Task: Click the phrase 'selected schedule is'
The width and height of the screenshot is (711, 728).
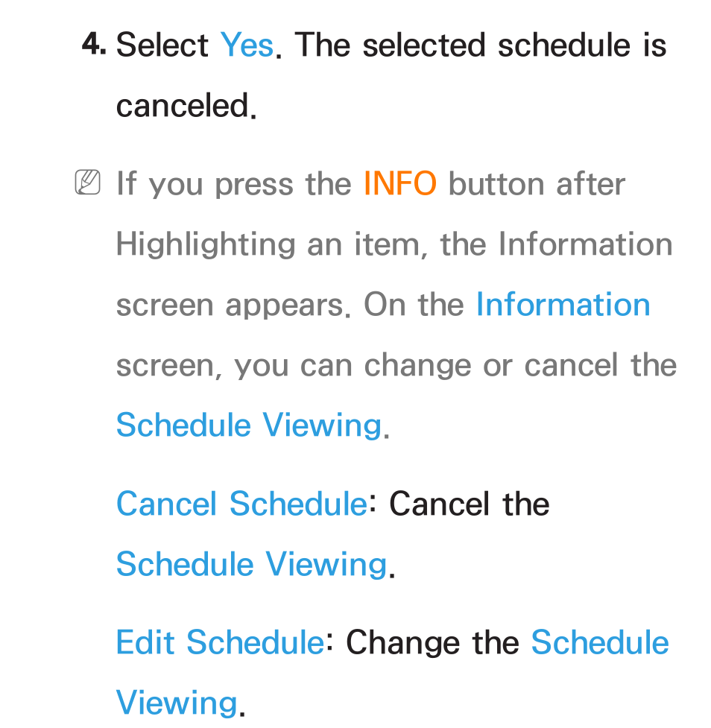Action: point(514,45)
